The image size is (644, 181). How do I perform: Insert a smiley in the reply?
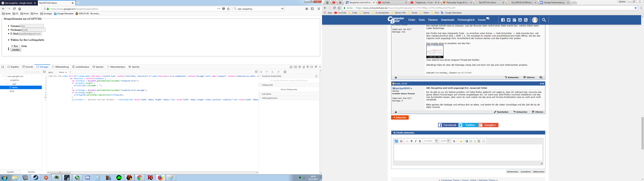[461, 141]
